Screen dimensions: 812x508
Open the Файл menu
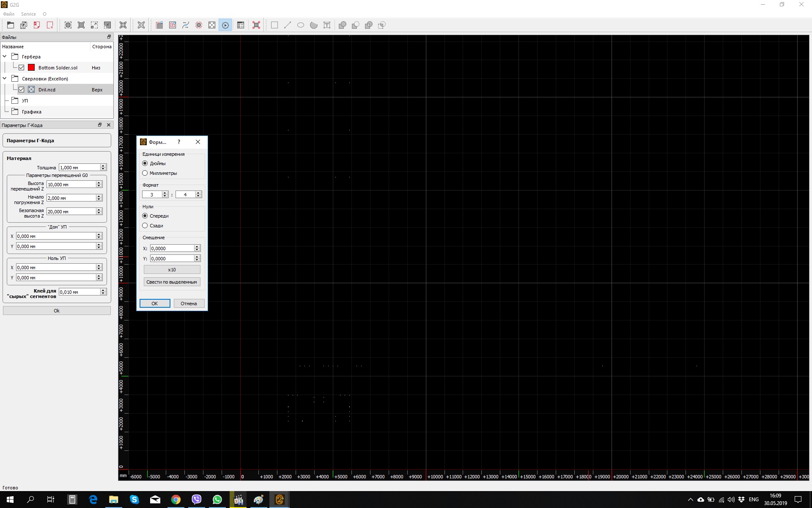click(x=8, y=14)
